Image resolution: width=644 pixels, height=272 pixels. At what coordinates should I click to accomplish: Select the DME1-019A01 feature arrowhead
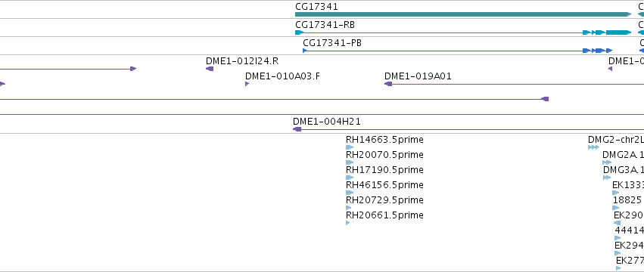[x=388, y=84]
